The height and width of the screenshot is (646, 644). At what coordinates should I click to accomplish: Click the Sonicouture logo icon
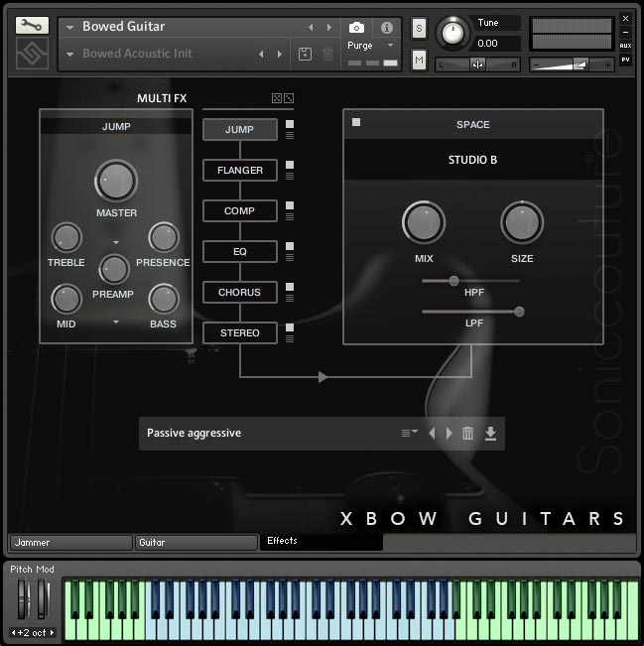(32, 54)
